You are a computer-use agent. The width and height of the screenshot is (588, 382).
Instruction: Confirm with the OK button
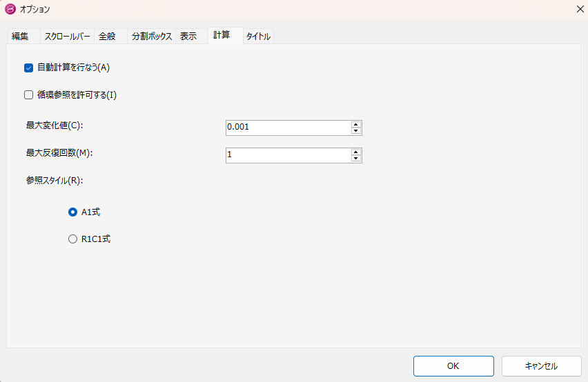453,366
